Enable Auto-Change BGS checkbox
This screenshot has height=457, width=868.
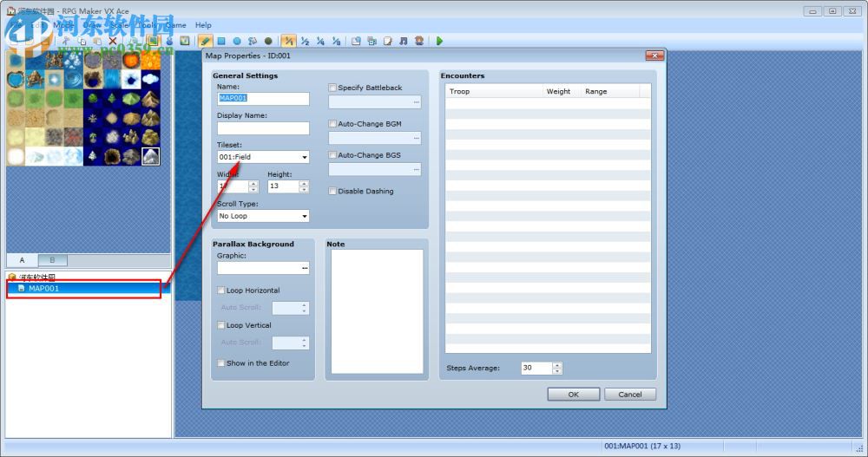coord(332,155)
